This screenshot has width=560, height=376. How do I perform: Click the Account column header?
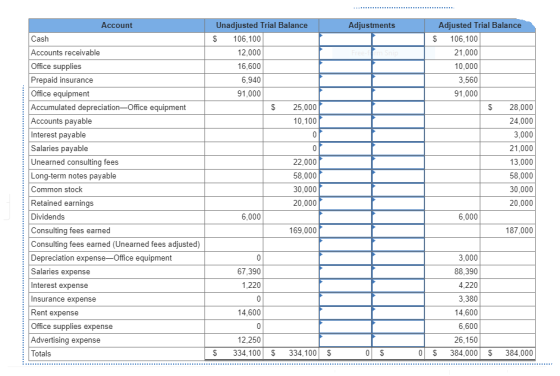(116, 25)
